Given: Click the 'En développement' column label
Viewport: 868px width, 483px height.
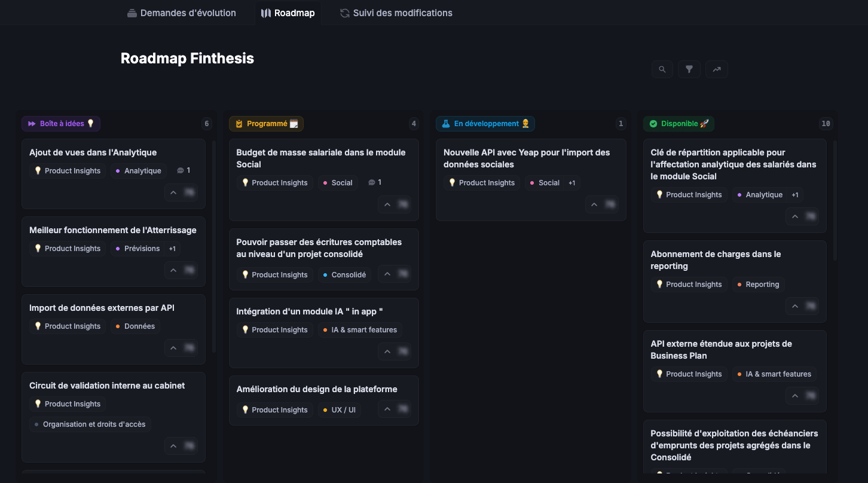Looking at the screenshot, I should pos(485,124).
